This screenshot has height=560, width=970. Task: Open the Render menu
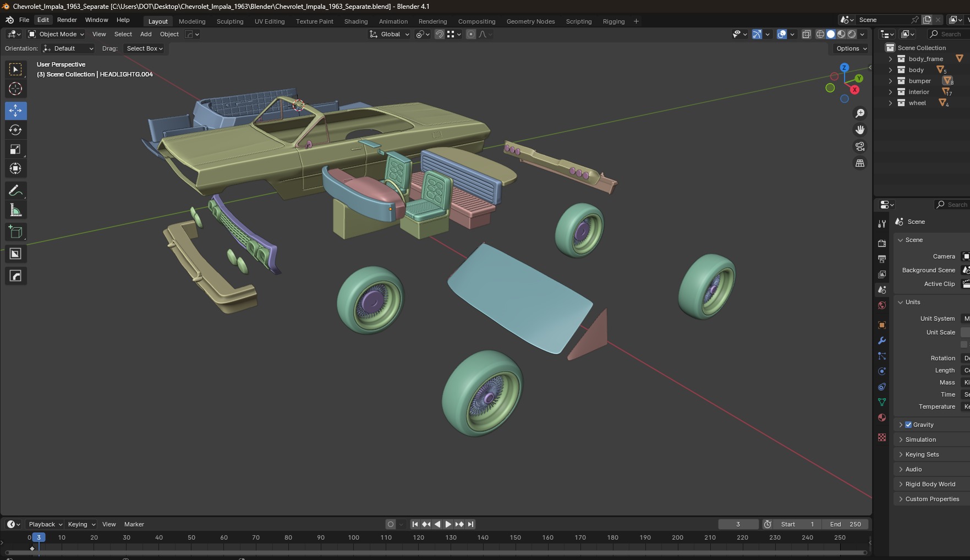pyautogui.click(x=67, y=20)
